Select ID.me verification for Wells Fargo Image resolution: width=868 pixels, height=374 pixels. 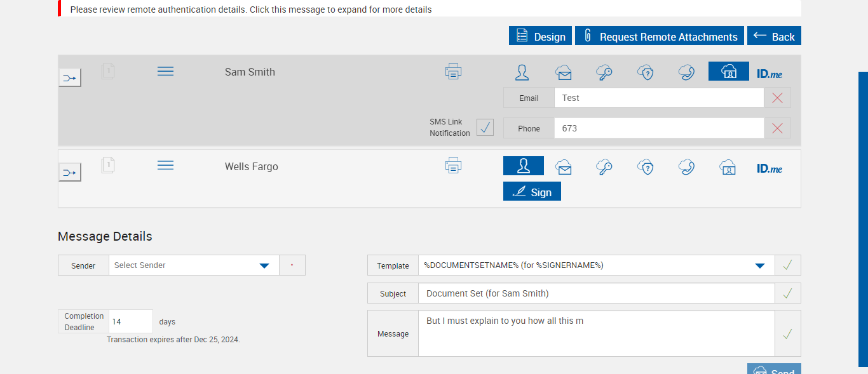coord(770,168)
